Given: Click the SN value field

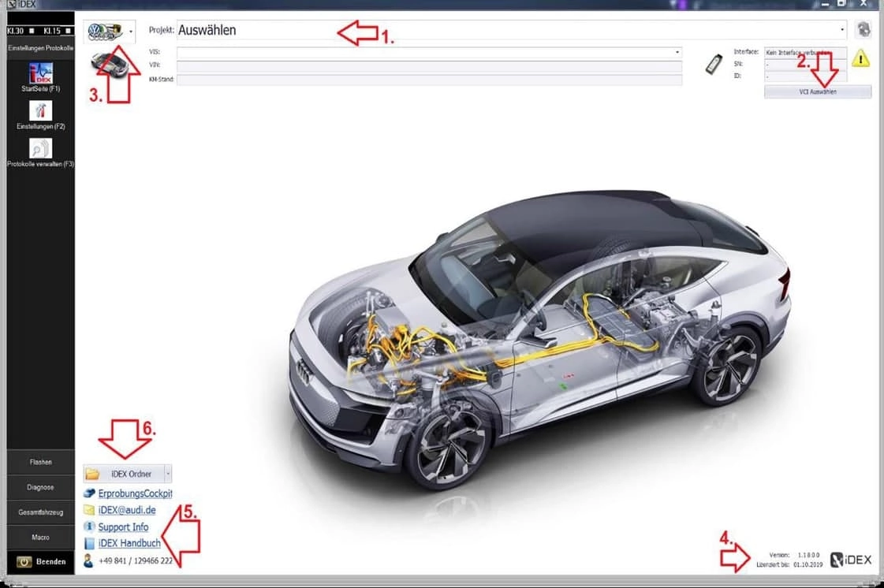Looking at the screenshot, I should click(805, 65).
